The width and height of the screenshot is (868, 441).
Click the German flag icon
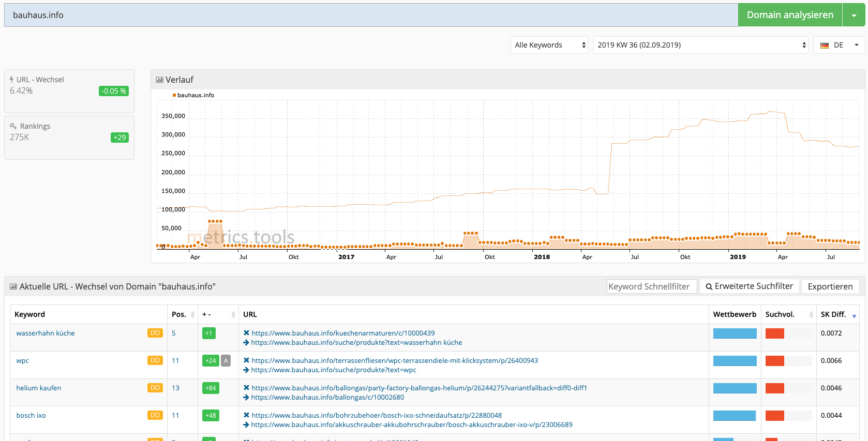coord(825,45)
